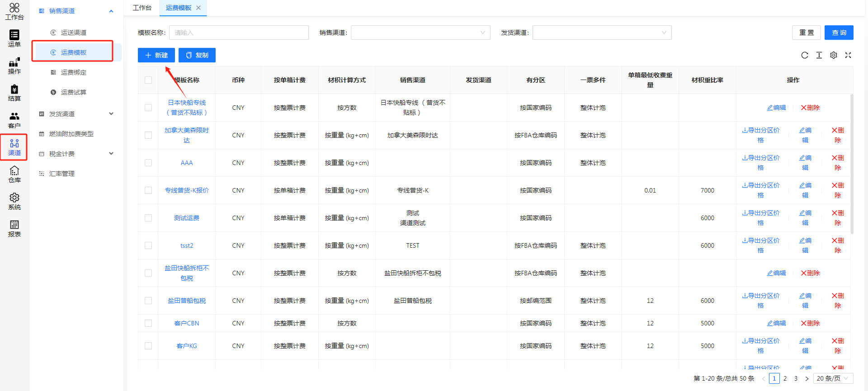The image size is (868, 391).
Task: Open the 仓库 warehouse sidebar icon
Action: coord(14,174)
